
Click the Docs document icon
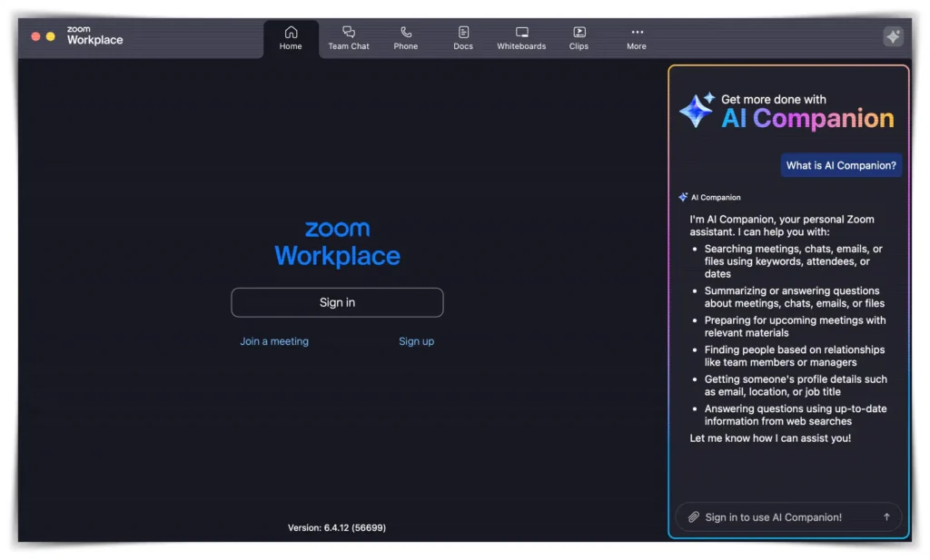pyautogui.click(x=463, y=31)
